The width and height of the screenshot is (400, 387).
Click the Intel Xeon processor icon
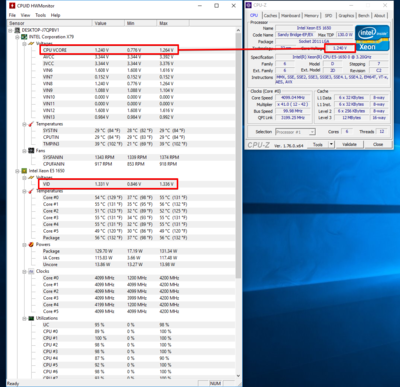(x=24, y=171)
